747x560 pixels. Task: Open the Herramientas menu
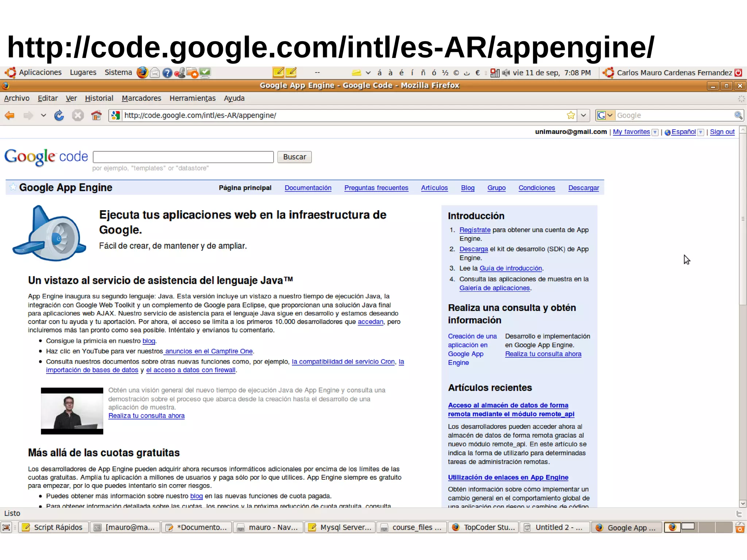point(193,98)
